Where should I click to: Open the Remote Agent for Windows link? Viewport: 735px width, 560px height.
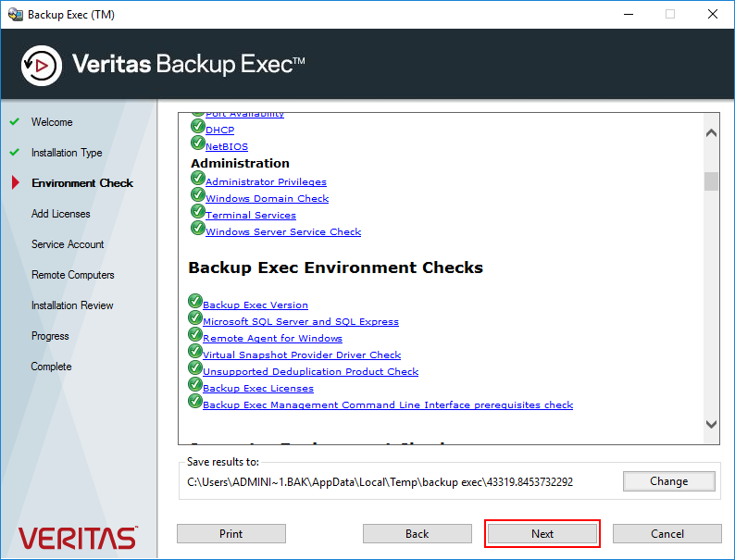click(x=273, y=338)
